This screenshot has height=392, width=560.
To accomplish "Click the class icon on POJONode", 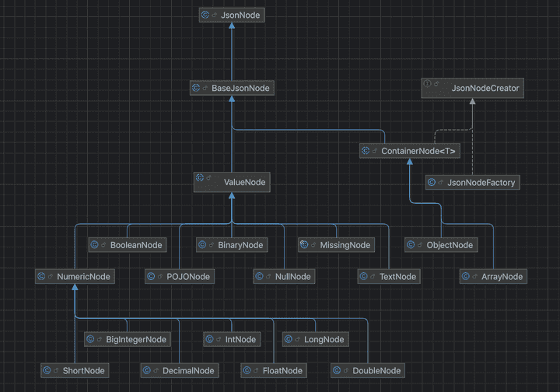I will coord(151,276).
